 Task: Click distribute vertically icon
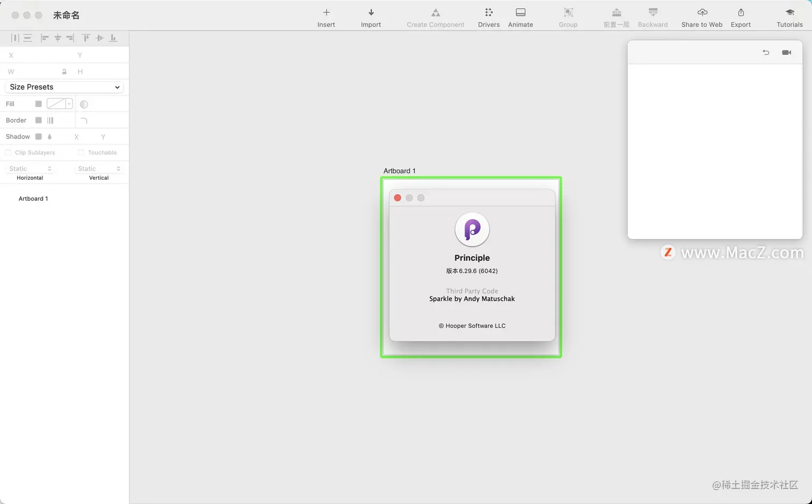(27, 38)
